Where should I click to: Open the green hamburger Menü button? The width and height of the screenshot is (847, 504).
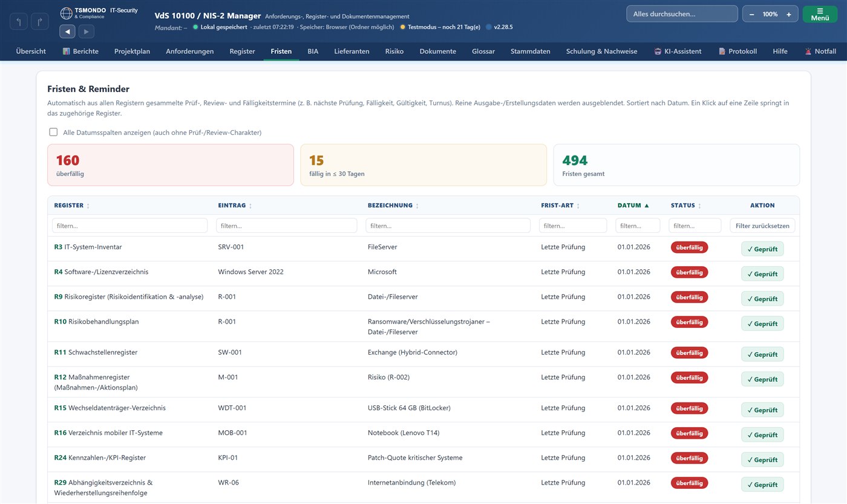820,14
